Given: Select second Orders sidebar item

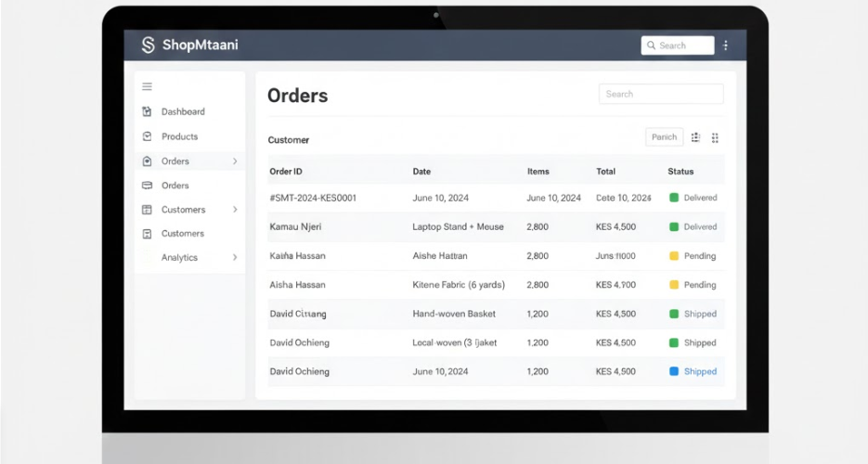Looking at the screenshot, I should pos(175,186).
